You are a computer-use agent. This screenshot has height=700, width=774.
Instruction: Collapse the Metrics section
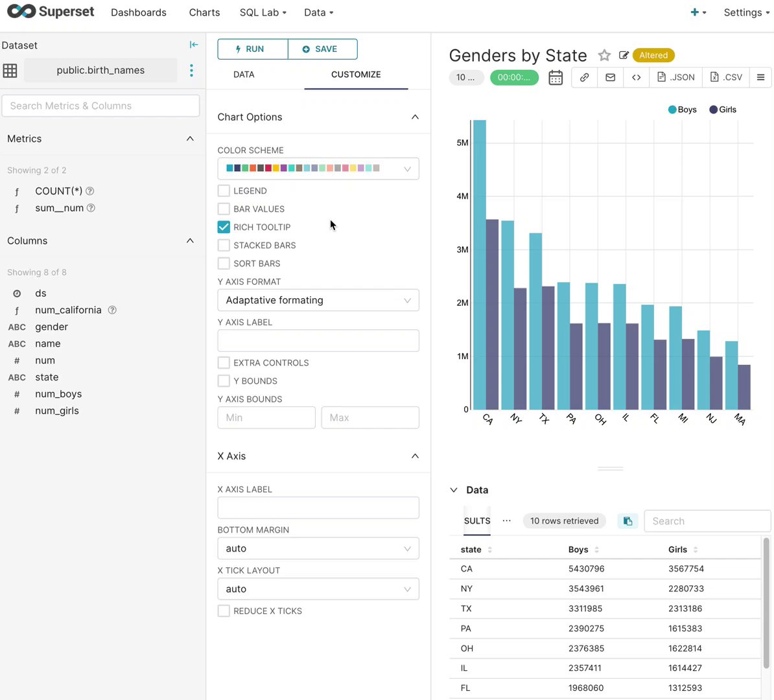(x=190, y=139)
